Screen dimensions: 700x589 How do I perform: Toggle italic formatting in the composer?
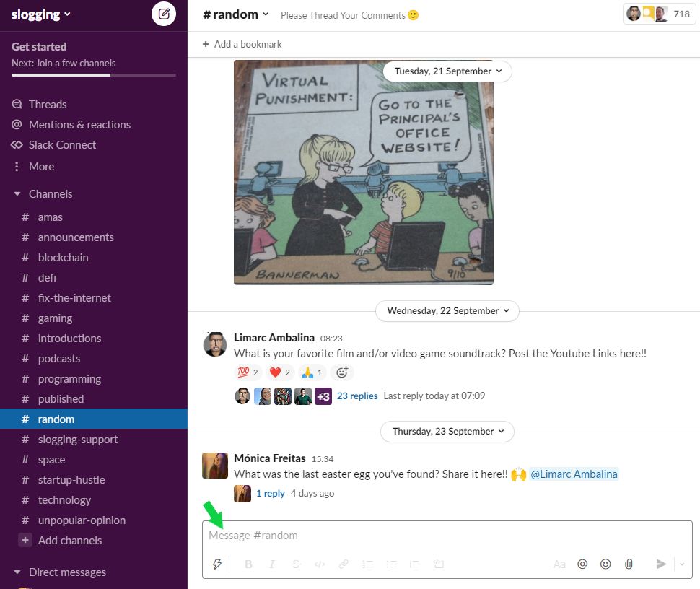(x=272, y=564)
